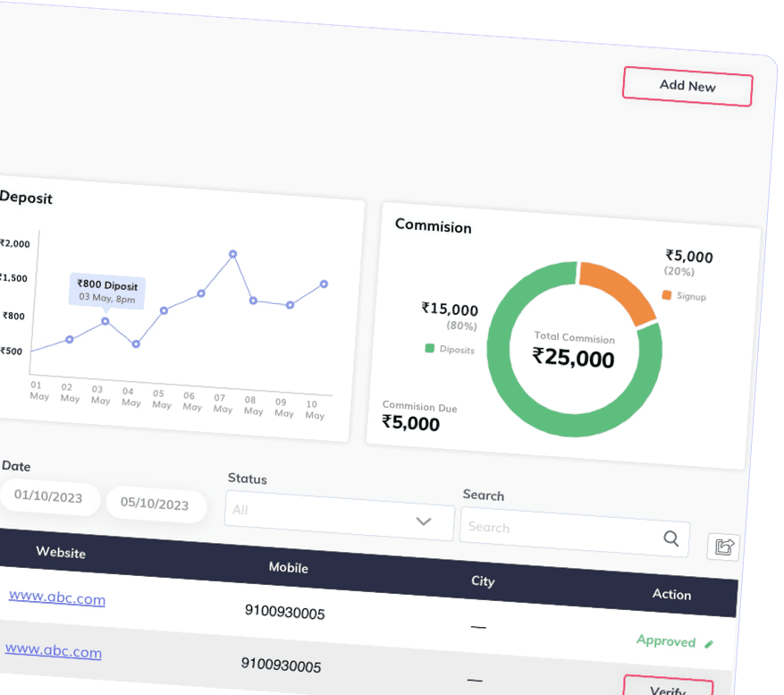This screenshot has width=784, height=695.
Task: Click the 03 May data point on chart
Action: pos(105,321)
